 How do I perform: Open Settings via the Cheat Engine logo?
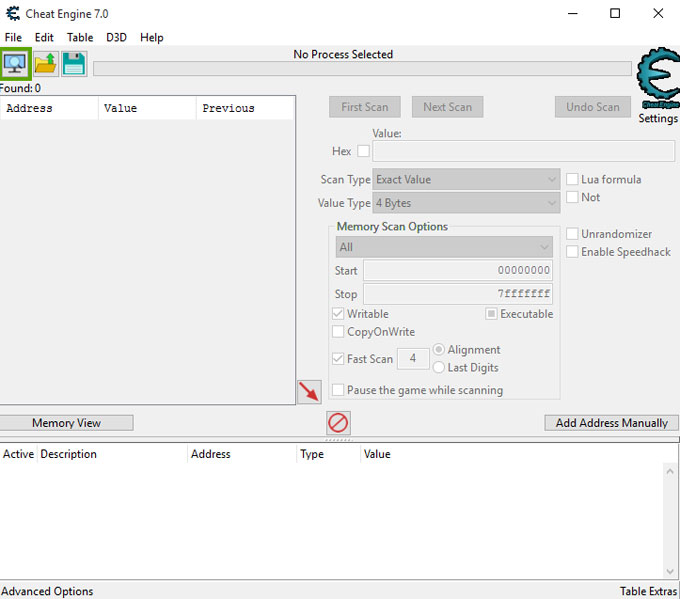point(658,79)
